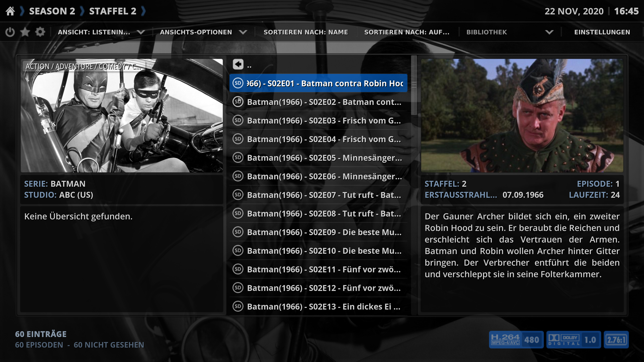Select episode S02E04 Frisch vom G...
Viewport: 644px width, 362px height.
click(318, 139)
